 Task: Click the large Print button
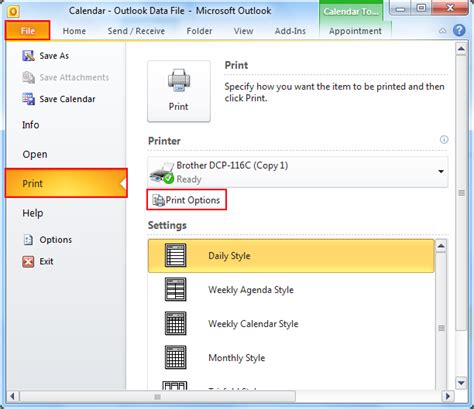179,91
